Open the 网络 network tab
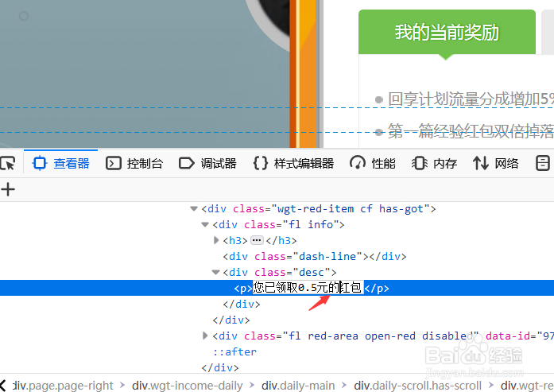554x392 pixels. click(495, 163)
